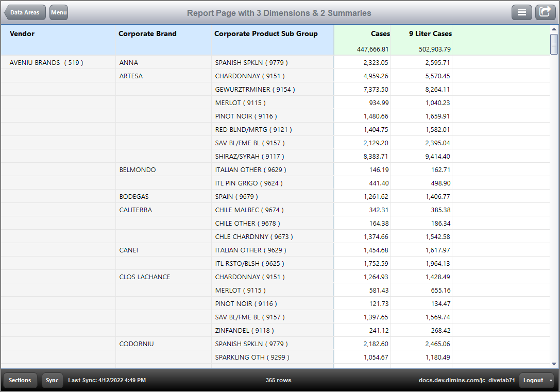Click the share/export arrow icon
The image size is (560, 392).
545,12
